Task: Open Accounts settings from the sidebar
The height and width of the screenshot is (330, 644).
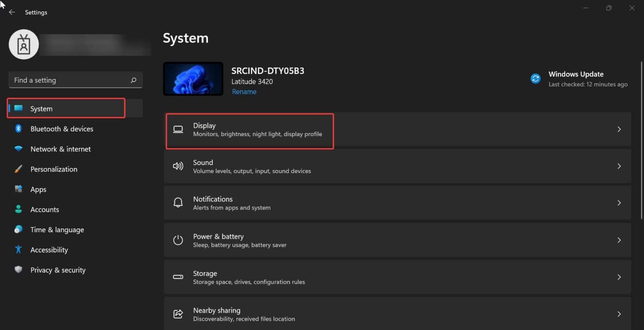Action: click(44, 209)
